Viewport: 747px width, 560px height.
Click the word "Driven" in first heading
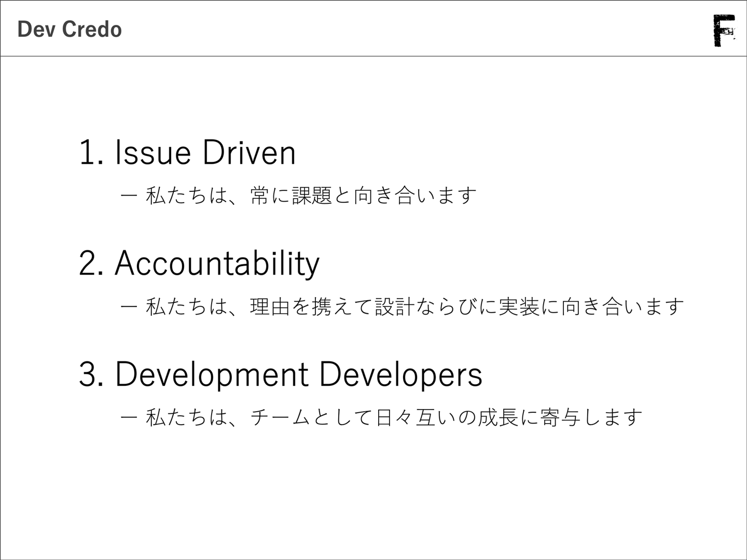pos(249,152)
